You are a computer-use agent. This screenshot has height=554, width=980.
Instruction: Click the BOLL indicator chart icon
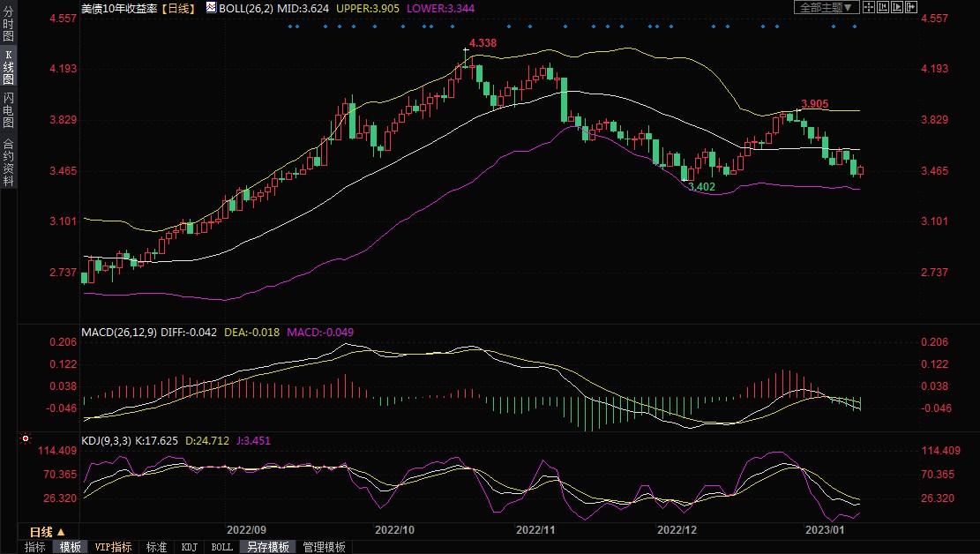[209, 7]
